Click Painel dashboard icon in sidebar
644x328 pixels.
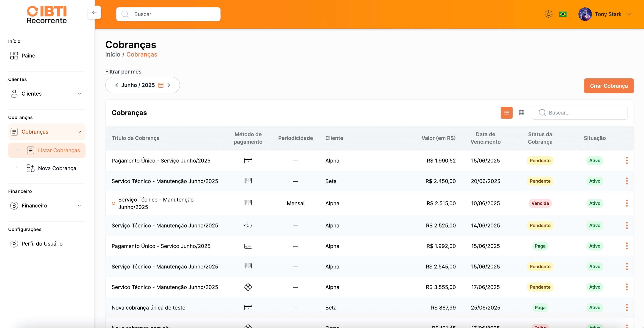coord(14,55)
